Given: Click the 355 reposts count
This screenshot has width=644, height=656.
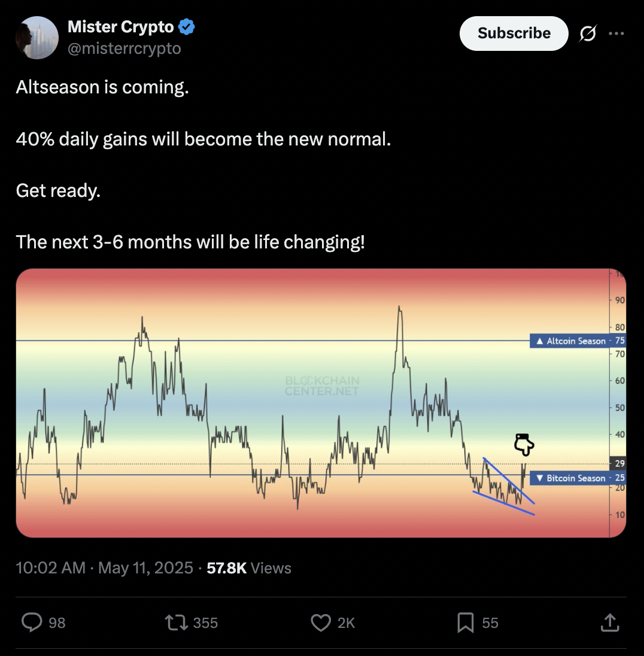Looking at the screenshot, I should click(x=205, y=623).
